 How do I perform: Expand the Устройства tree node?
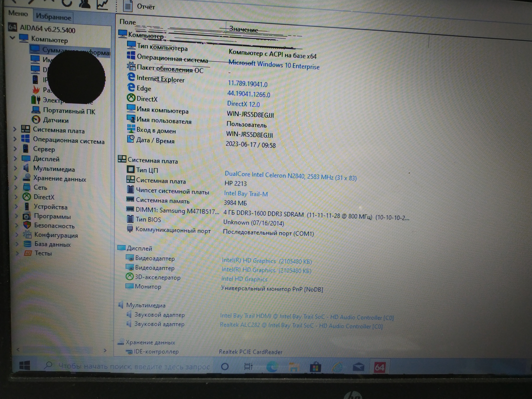[16, 206]
